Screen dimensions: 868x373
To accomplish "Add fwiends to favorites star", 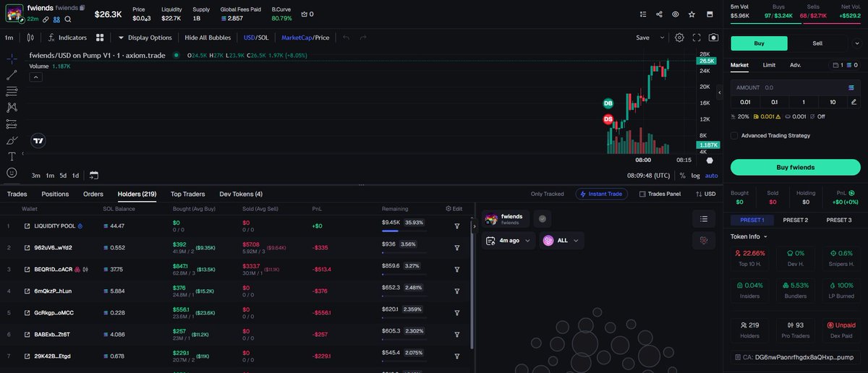I will click(x=692, y=14).
